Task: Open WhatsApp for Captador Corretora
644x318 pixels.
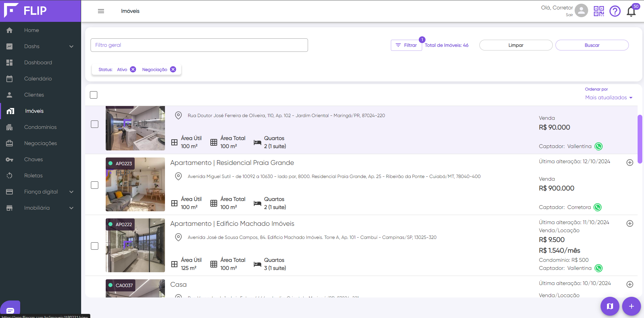Action: click(598, 207)
